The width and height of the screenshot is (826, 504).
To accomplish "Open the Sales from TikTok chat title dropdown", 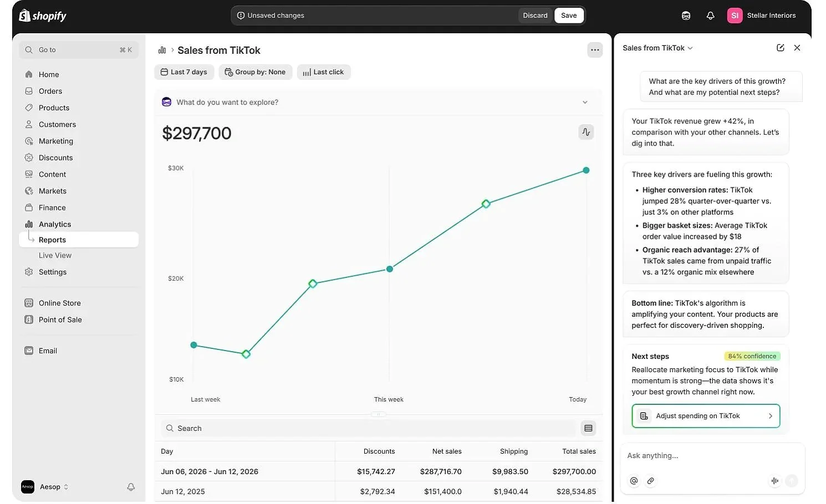I will [x=658, y=48].
